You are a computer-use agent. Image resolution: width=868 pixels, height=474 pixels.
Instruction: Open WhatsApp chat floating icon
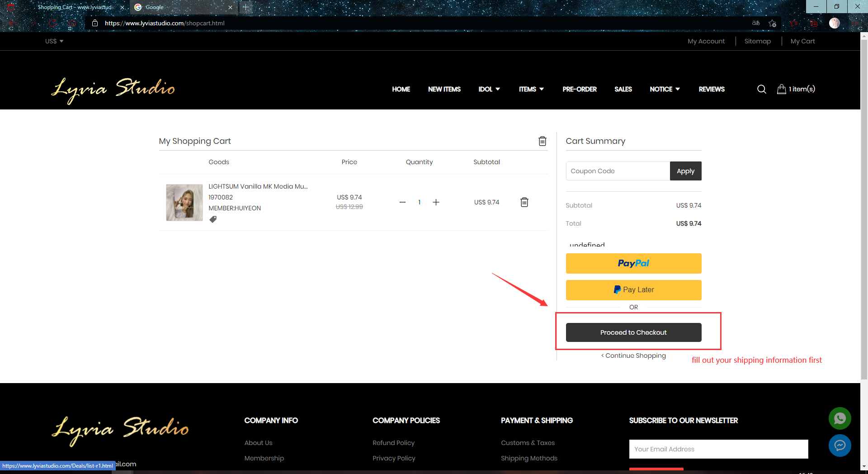click(840, 418)
